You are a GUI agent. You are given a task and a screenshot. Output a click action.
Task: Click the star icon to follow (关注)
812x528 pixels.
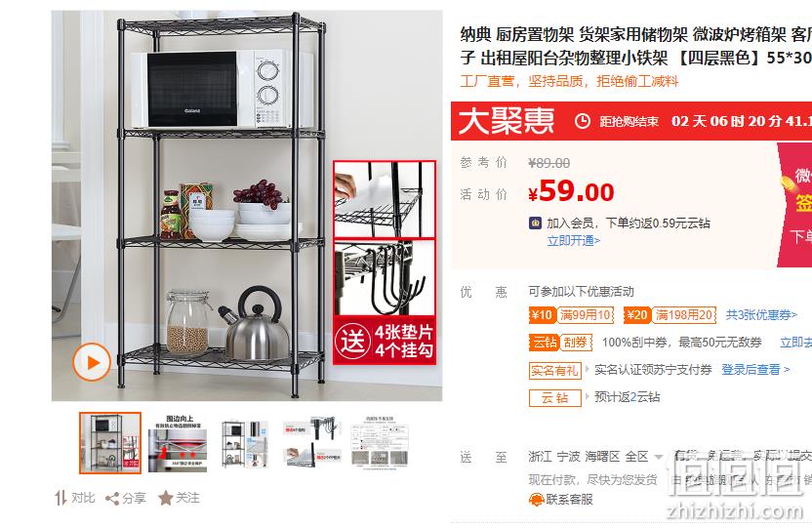pyautogui.click(x=165, y=499)
